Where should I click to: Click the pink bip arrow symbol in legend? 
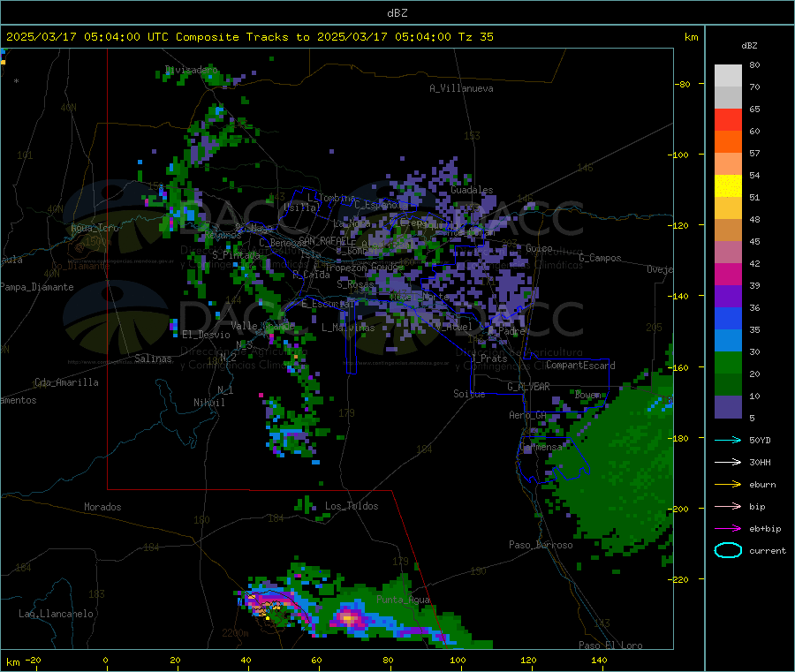pyautogui.click(x=728, y=506)
